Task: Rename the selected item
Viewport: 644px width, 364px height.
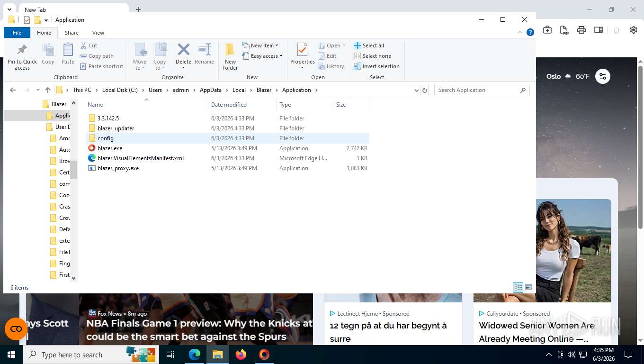Action: [x=204, y=54]
